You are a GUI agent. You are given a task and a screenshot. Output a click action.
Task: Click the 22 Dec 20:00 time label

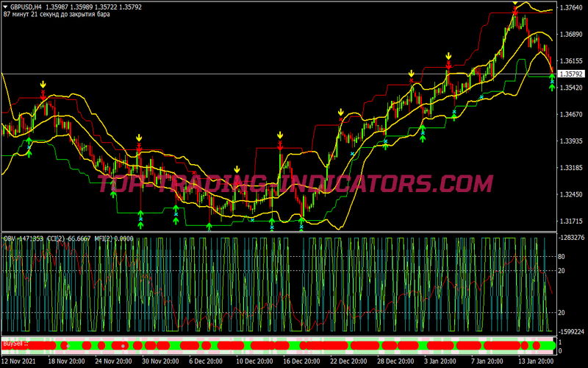[x=348, y=361]
